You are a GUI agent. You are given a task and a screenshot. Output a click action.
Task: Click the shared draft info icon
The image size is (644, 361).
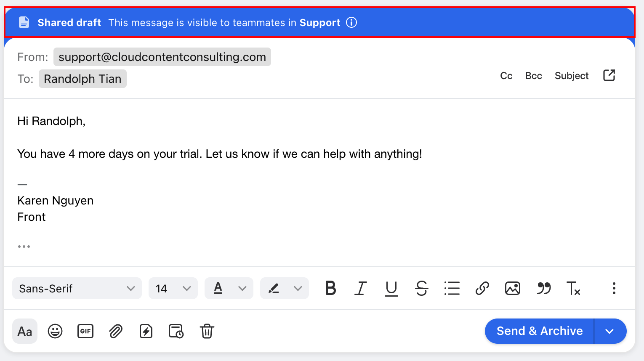coord(351,22)
